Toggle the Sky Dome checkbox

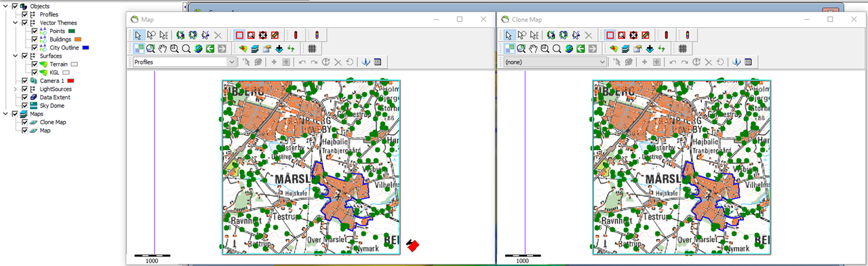click(x=25, y=105)
